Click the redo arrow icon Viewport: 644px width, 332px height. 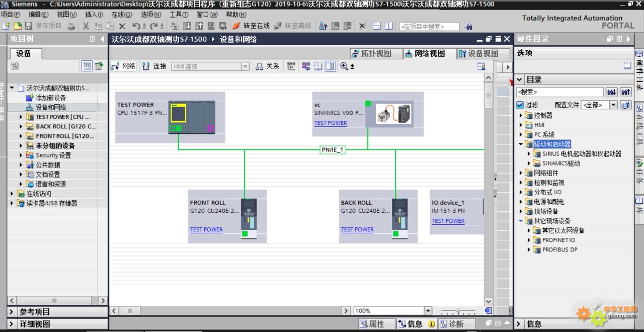coord(154,26)
